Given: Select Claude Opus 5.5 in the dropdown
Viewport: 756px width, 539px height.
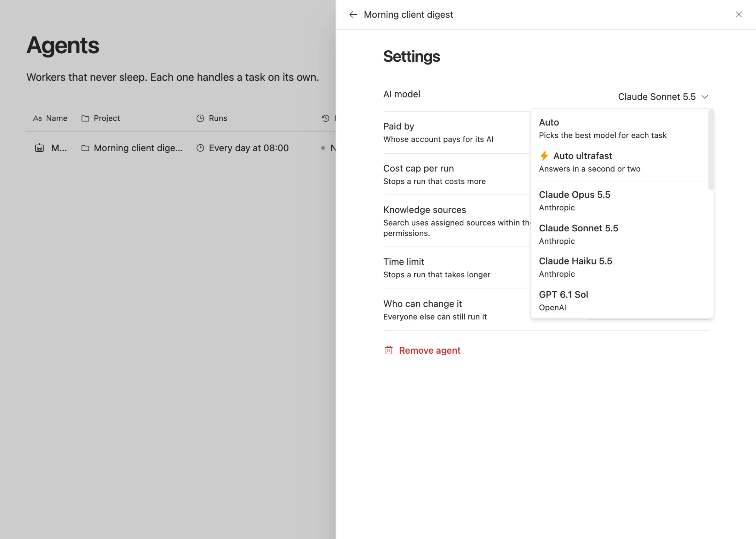Looking at the screenshot, I should (x=619, y=201).
